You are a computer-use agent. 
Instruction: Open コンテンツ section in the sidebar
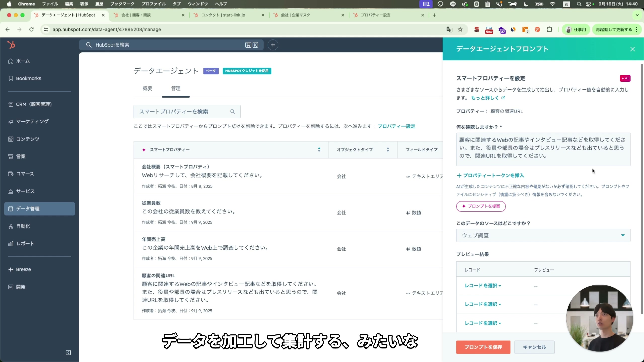(27, 139)
